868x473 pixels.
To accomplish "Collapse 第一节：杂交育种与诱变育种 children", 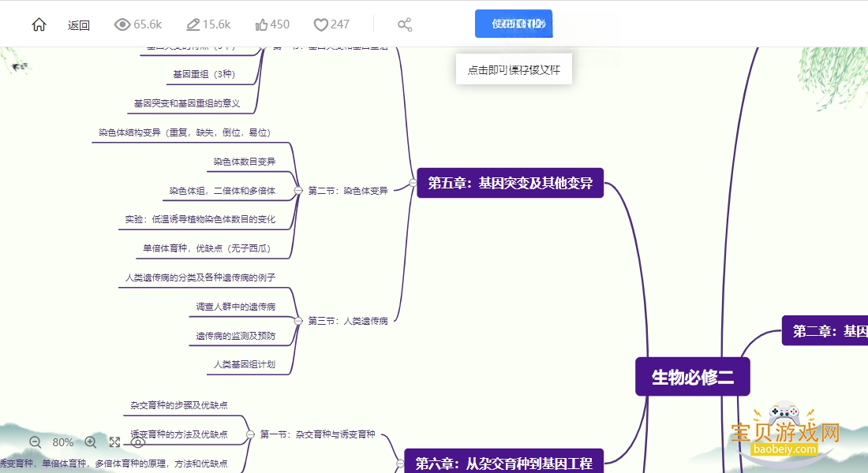I will [x=250, y=434].
